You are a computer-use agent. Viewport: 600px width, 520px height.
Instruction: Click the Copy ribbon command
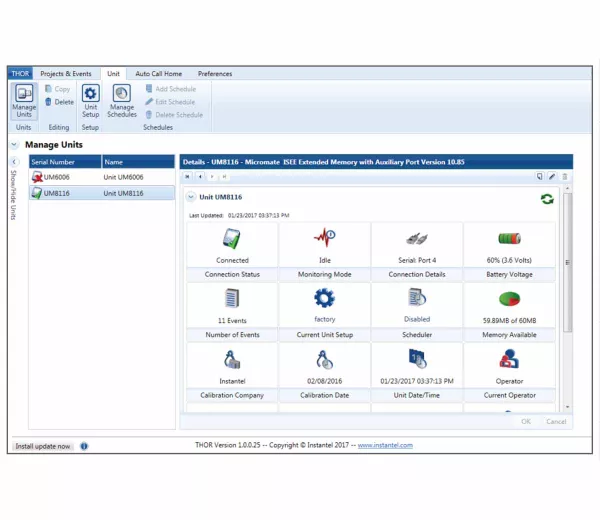pos(57,89)
